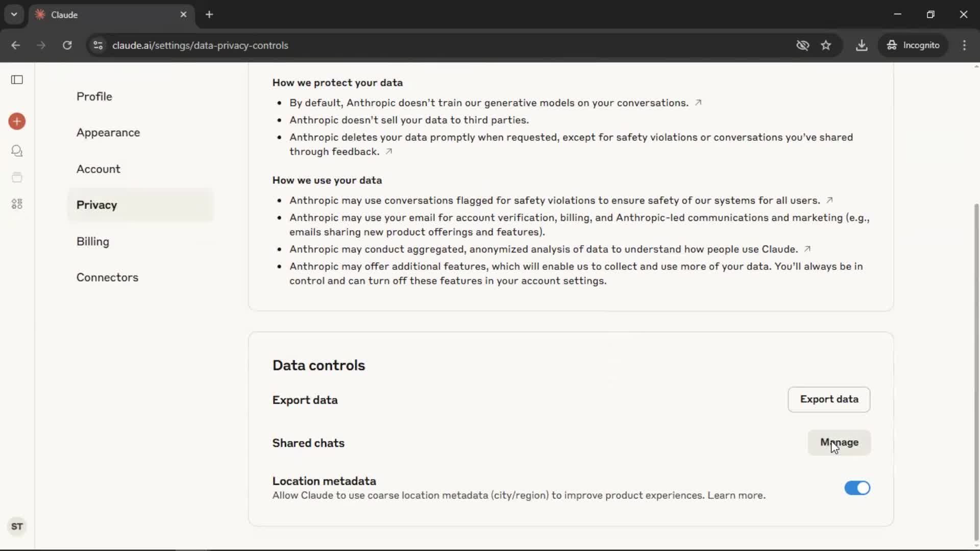Manage shared chats

pos(839,442)
